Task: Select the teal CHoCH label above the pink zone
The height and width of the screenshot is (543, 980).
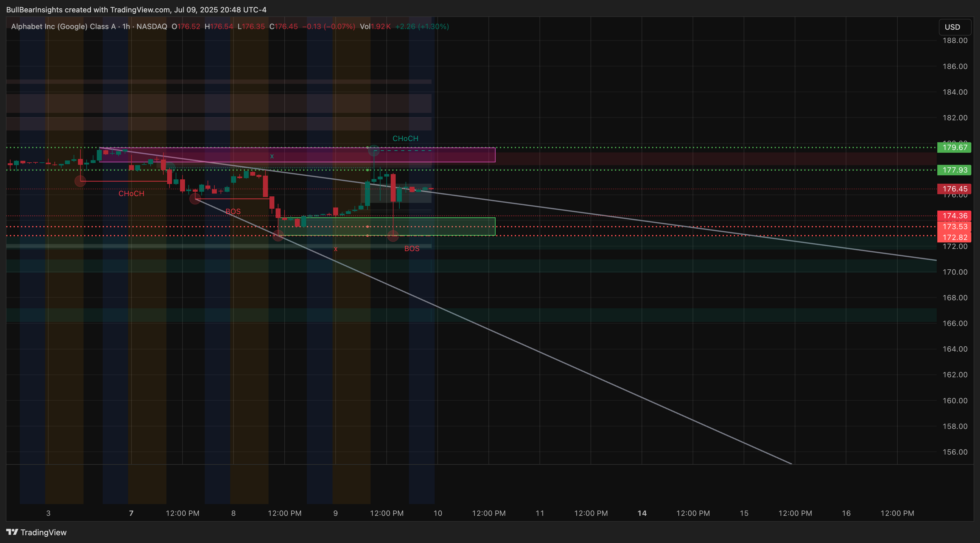Action: click(405, 139)
